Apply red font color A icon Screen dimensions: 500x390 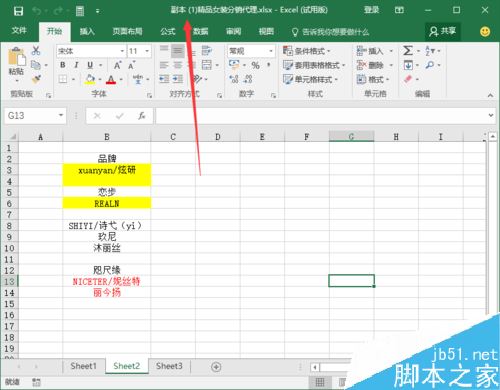coord(111,79)
